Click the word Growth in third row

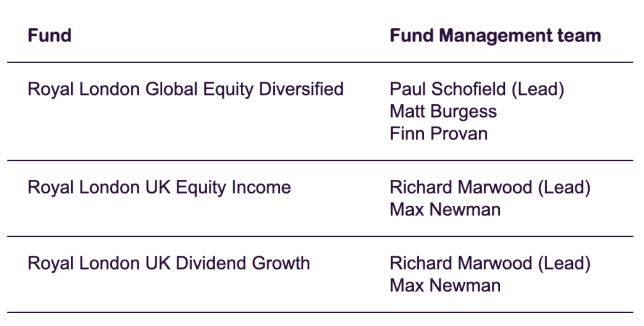(281, 264)
